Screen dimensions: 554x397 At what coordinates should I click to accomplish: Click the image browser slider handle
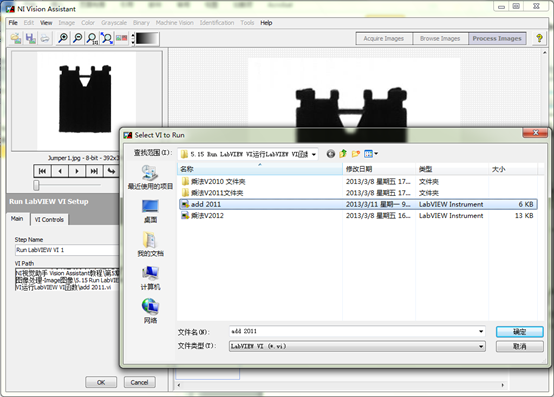tap(36, 185)
